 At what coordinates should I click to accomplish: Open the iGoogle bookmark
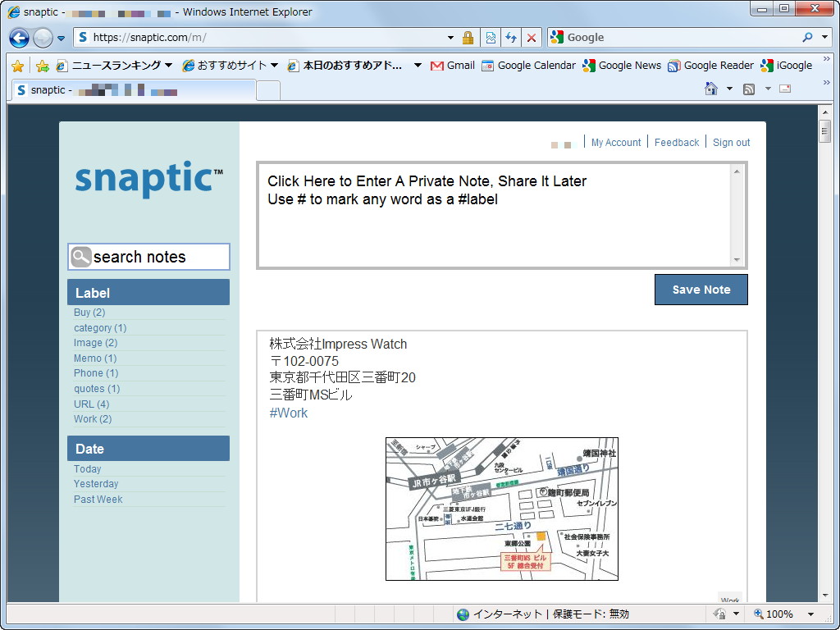(x=787, y=66)
